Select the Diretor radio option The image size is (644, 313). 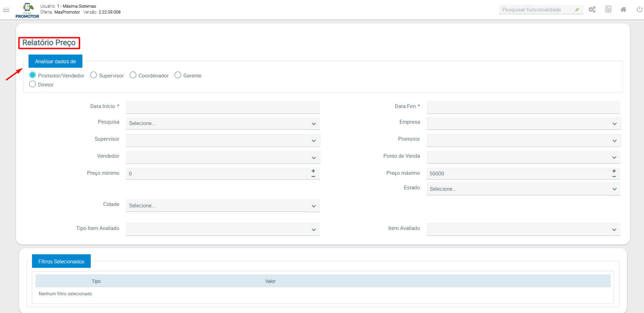coord(33,84)
